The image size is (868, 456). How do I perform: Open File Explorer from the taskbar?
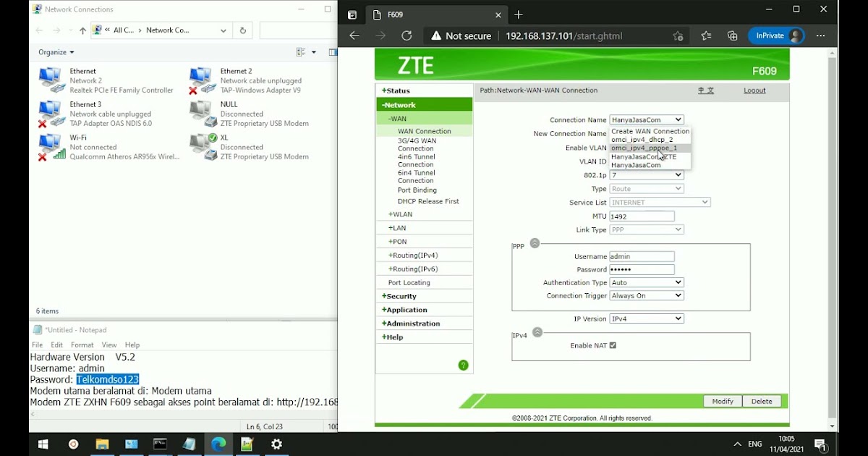coord(102,444)
